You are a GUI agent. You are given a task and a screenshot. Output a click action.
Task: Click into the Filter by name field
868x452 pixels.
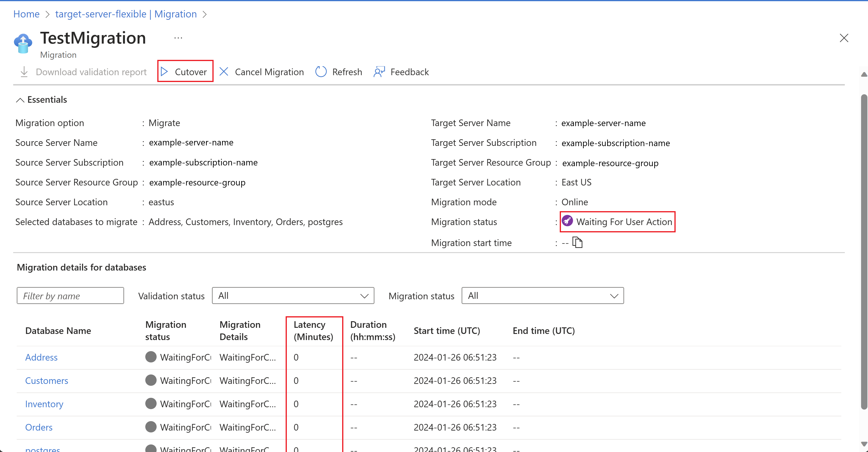click(70, 296)
